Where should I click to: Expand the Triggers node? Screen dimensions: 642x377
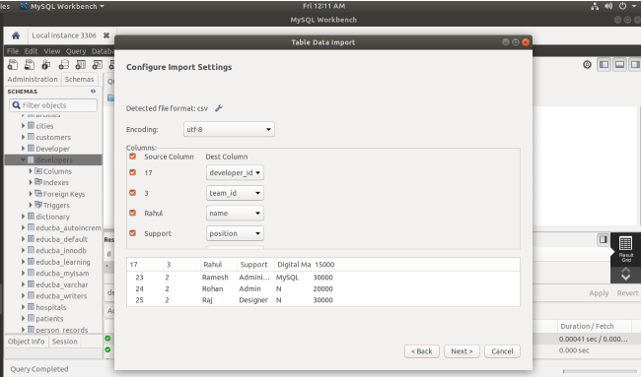[30, 205]
